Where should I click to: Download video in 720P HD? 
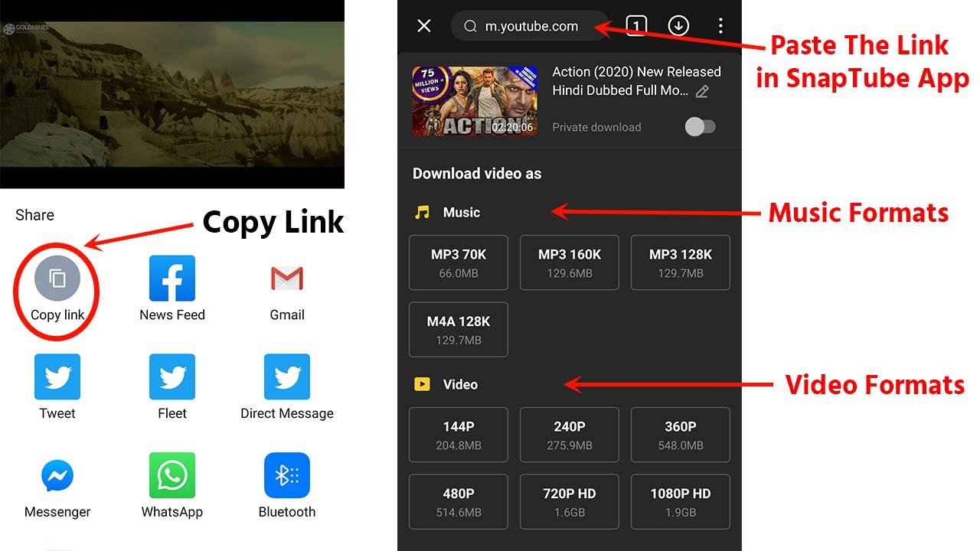coord(570,502)
